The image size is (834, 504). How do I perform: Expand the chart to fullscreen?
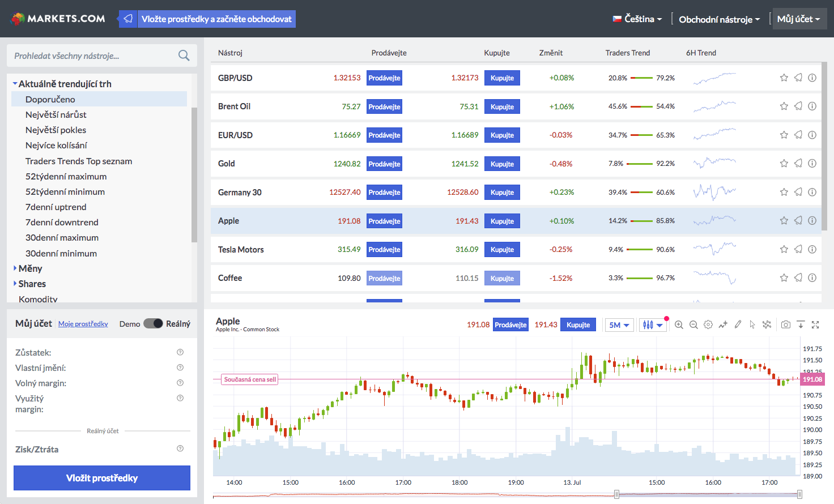pos(815,324)
